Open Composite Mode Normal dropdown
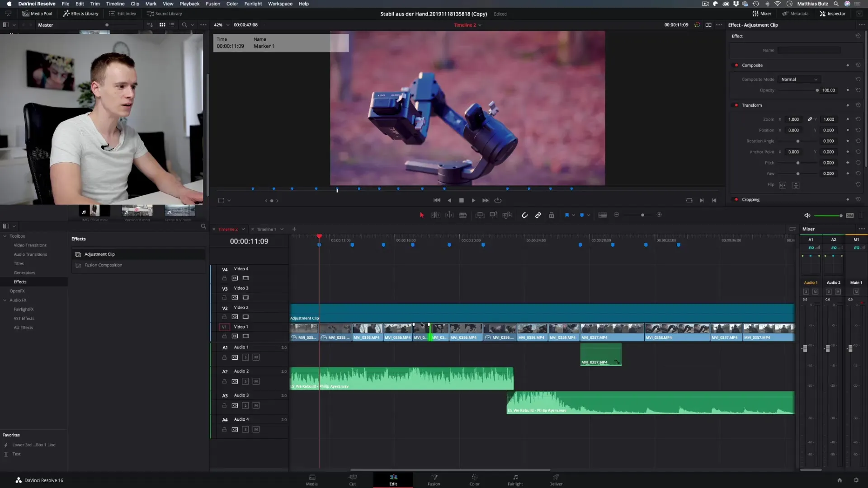 pyautogui.click(x=799, y=80)
